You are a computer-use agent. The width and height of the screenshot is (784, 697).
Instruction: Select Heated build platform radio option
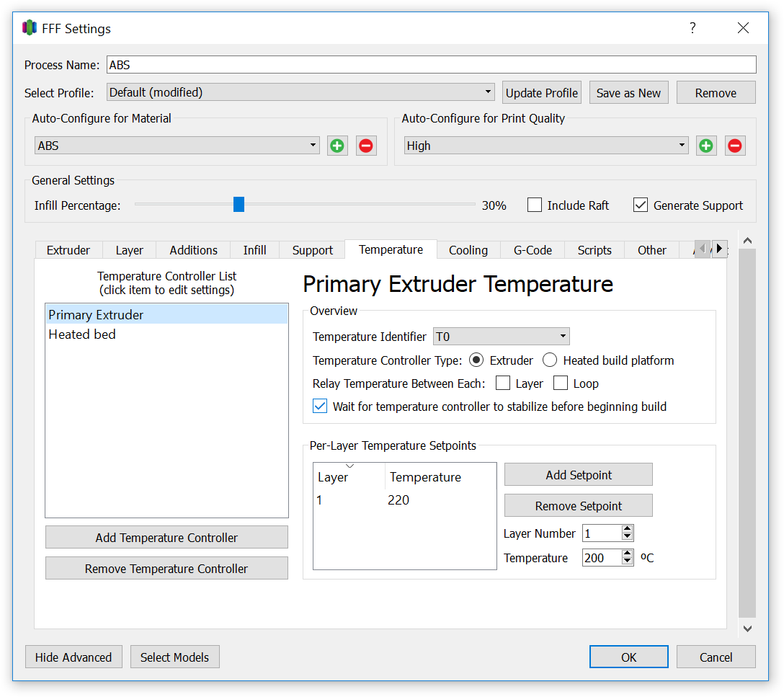pyautogui.click(x=550, y=360)
